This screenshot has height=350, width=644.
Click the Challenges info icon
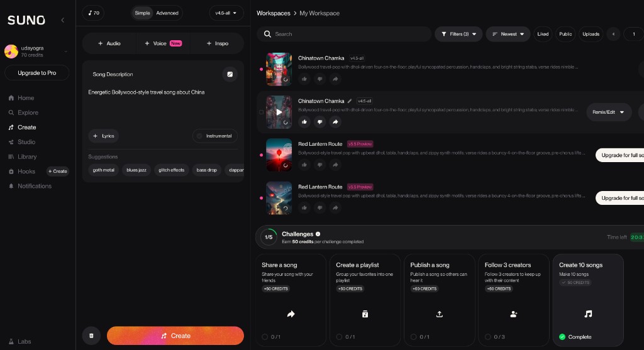point(318,234)
